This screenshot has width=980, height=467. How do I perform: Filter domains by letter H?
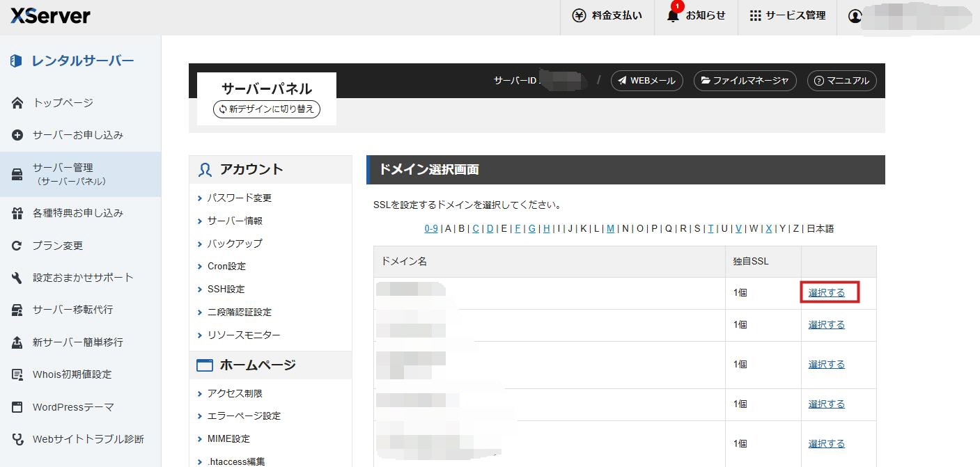tap(546, 229)
